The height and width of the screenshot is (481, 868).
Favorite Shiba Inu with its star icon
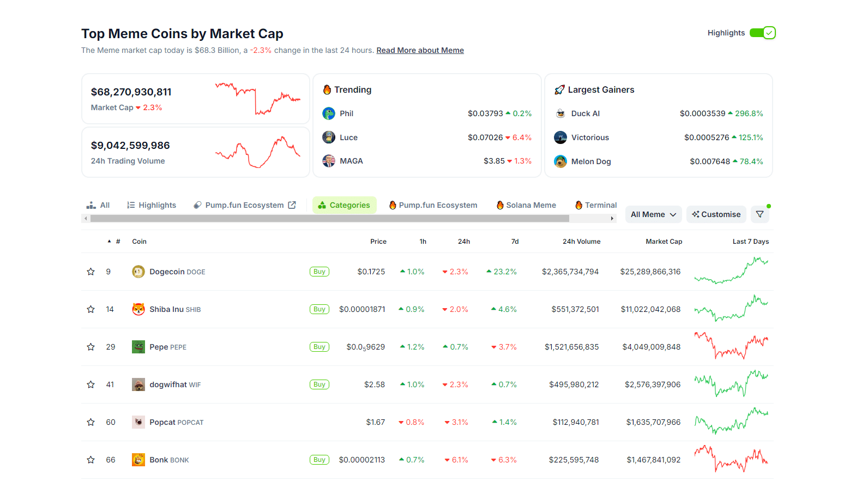point(91,309)
